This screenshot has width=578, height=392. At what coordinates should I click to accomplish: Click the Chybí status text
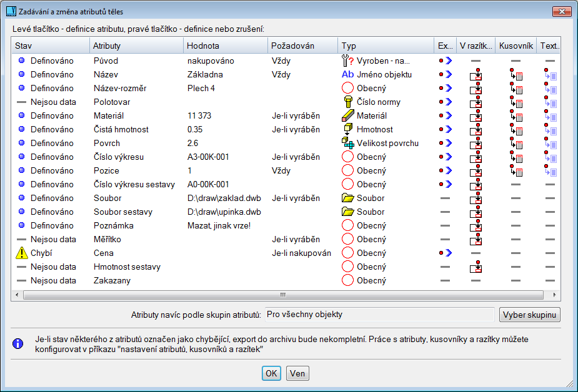click(41, 253)
